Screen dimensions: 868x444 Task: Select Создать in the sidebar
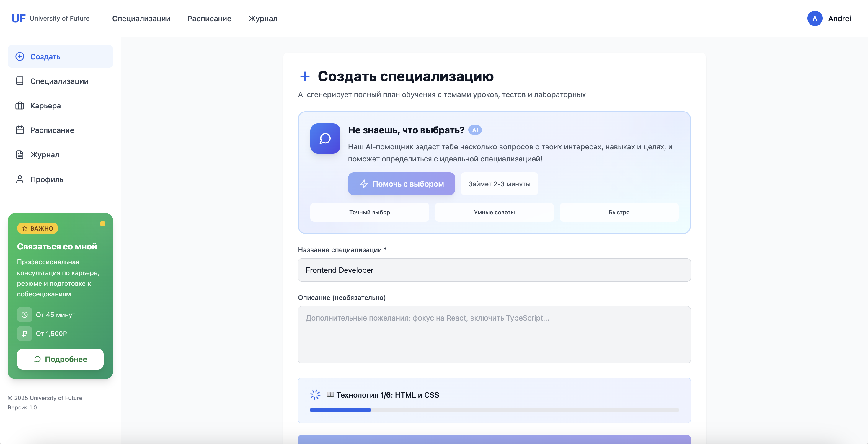[x=60, y=57]
